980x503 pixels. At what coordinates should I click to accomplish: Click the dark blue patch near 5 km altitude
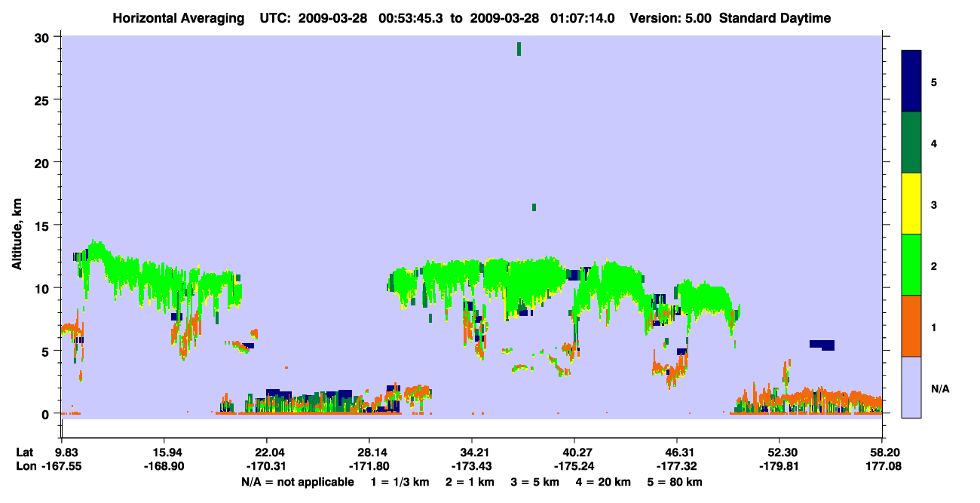coord(822,345)
